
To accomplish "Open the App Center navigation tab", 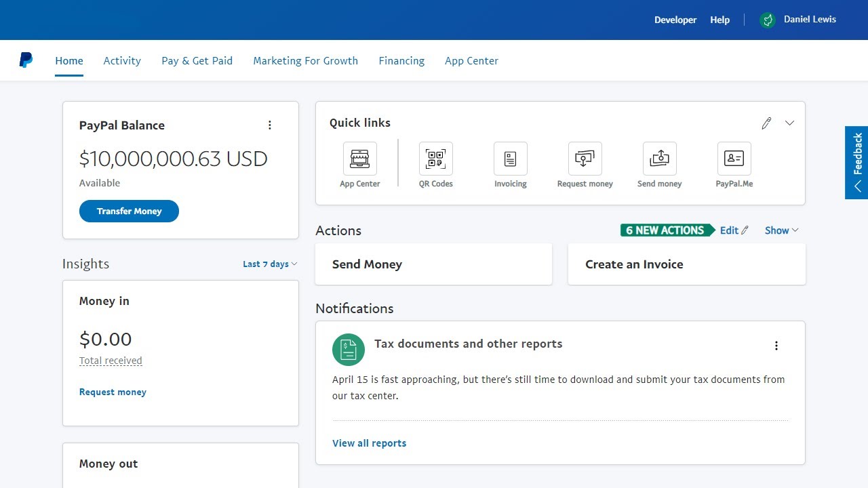I will [x=471, y=61].
